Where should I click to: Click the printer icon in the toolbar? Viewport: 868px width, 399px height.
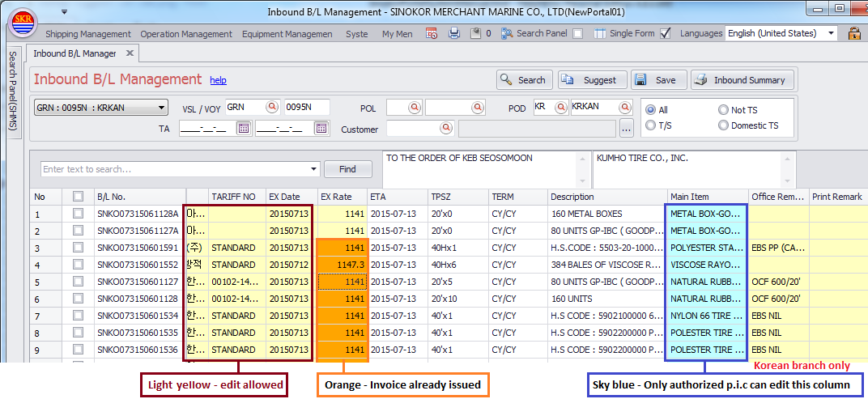pos(454,33)
